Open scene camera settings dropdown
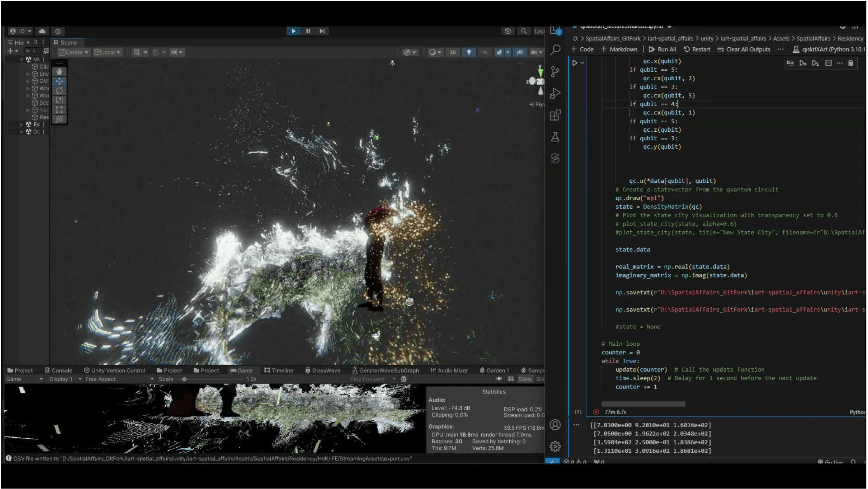868x489 pixels. (x=536, y=52)
